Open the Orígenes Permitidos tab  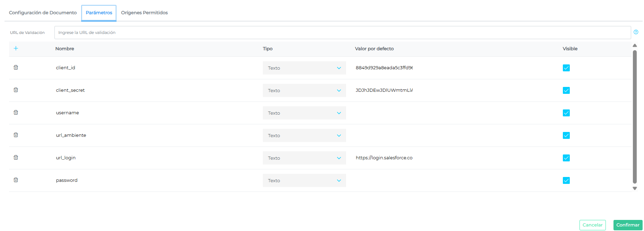(x=144, y=13)
